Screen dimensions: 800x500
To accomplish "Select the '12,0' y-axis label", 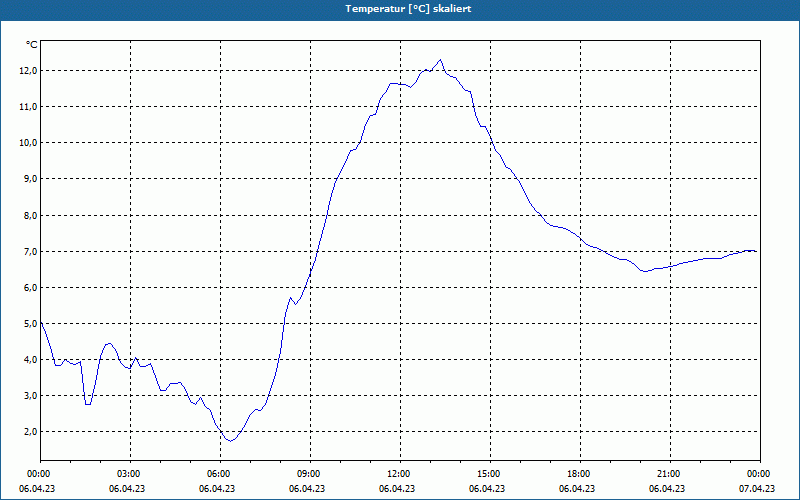I will 29,70.
